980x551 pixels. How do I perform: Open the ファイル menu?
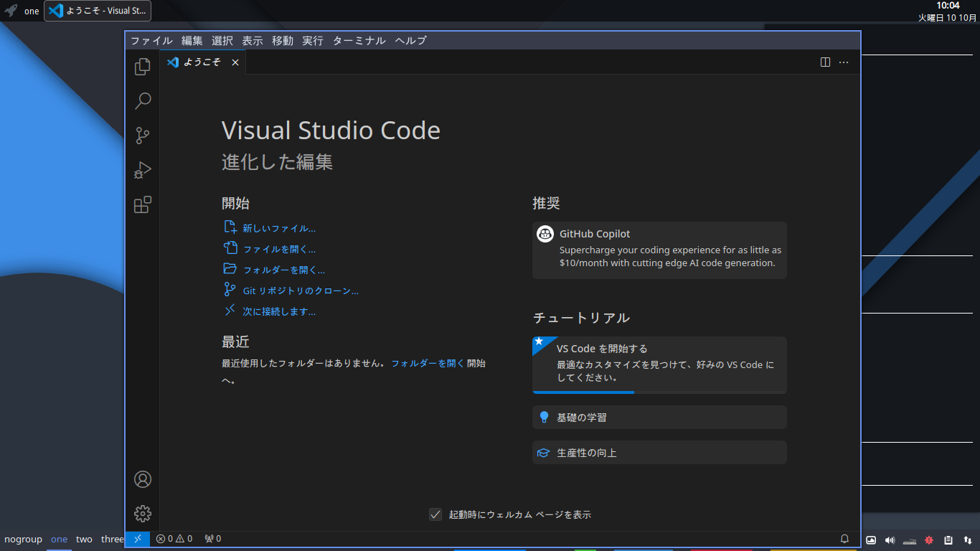point(151,41)
